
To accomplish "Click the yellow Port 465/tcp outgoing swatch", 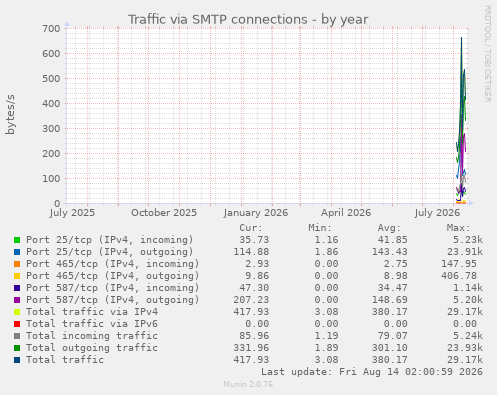I will 17,276.
